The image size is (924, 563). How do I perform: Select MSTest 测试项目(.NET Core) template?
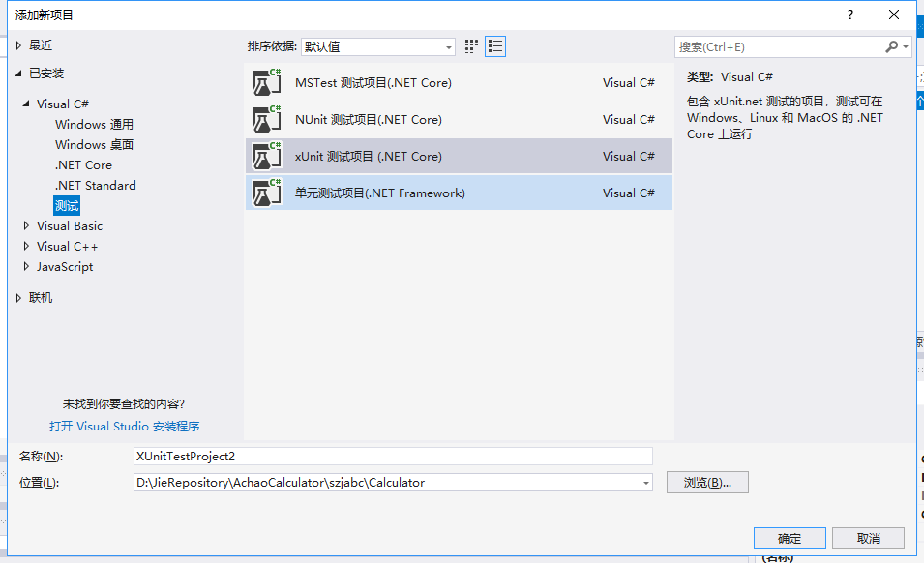pos(459,82)
